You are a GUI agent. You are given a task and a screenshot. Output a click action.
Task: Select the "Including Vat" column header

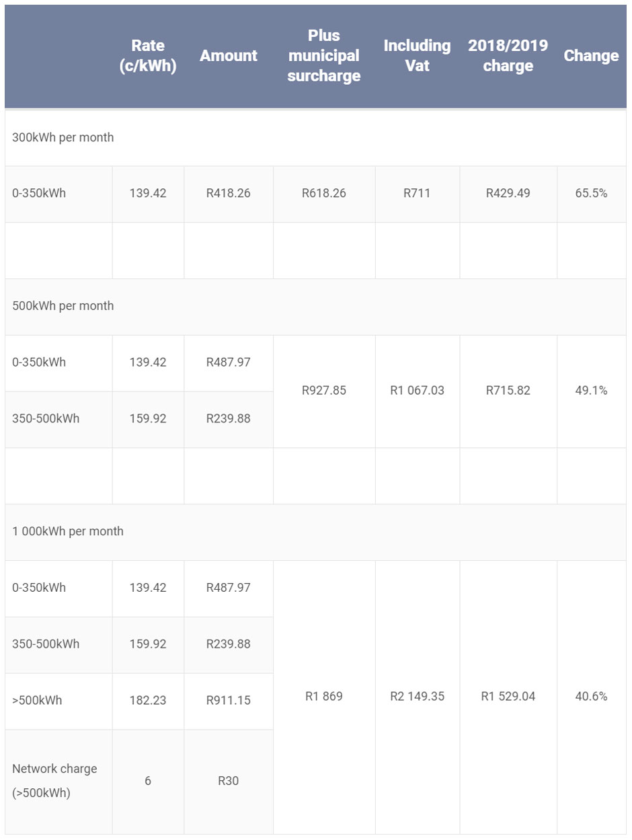tap(417, 56)
